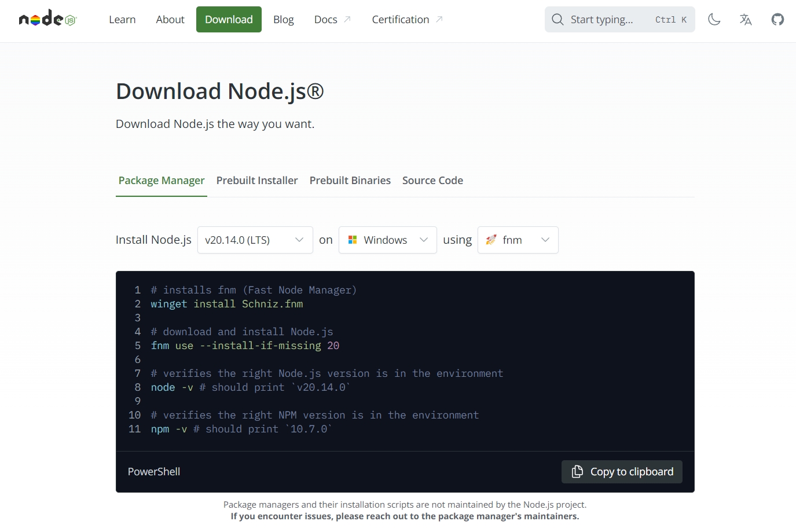Switch to the Source Code tab
This screenshot has width=796, height=532.
pos(432,181)
